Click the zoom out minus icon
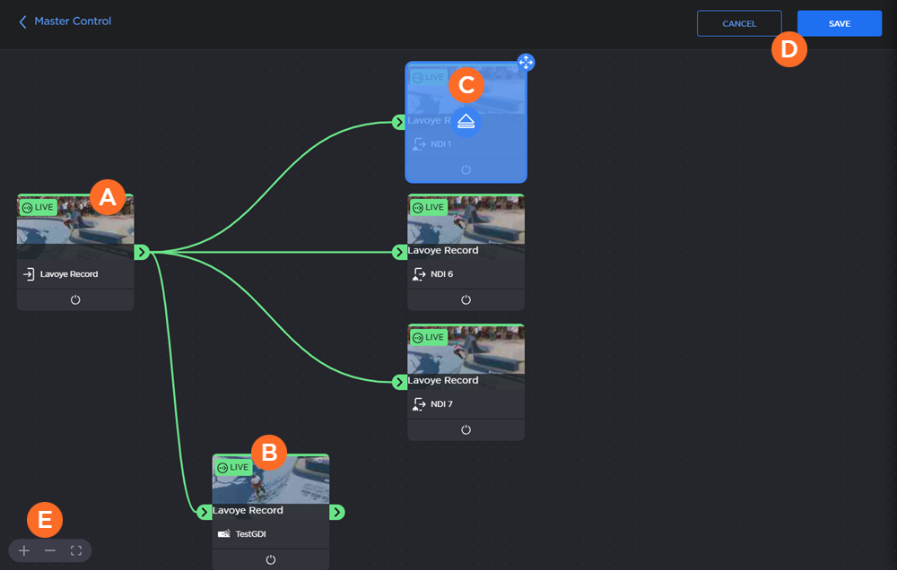The height and width of the screenshot is (588, 915). (50, 550)
